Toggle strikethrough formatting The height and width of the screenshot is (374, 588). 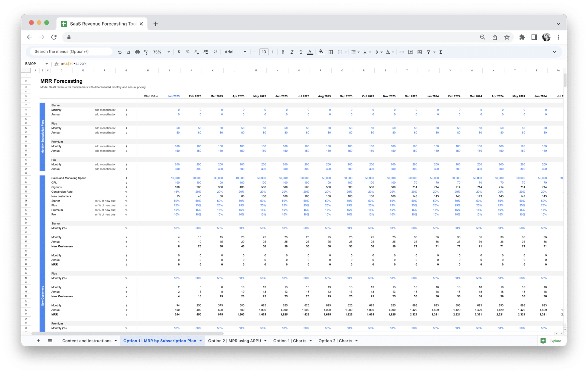(x=301, y=52)
